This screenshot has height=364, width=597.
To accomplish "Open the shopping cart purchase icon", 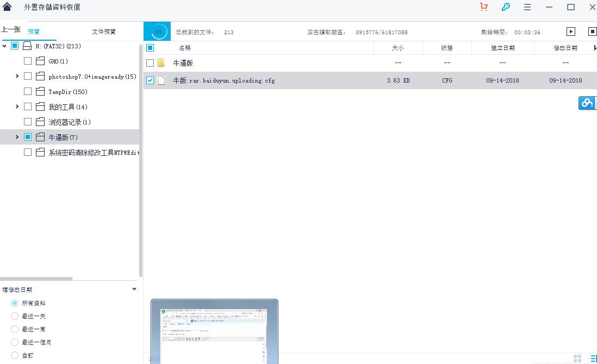I will (x=484, y=7).
